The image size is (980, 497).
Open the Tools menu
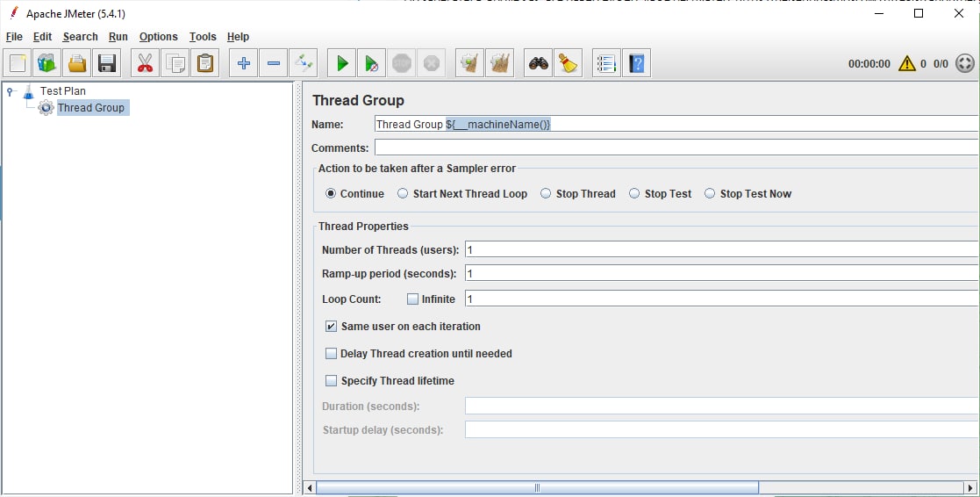(x=203, y=37)
